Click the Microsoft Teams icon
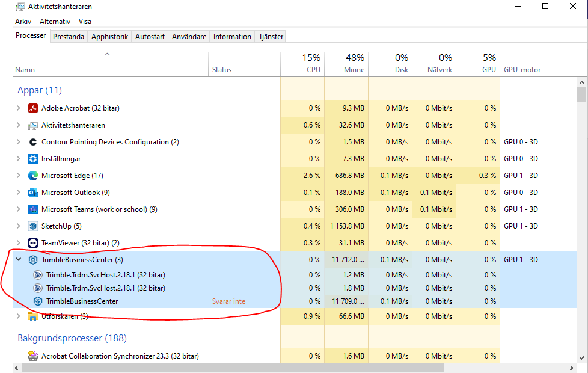The image size is (588, 373). pyautogui.click(x=33, y=209)
